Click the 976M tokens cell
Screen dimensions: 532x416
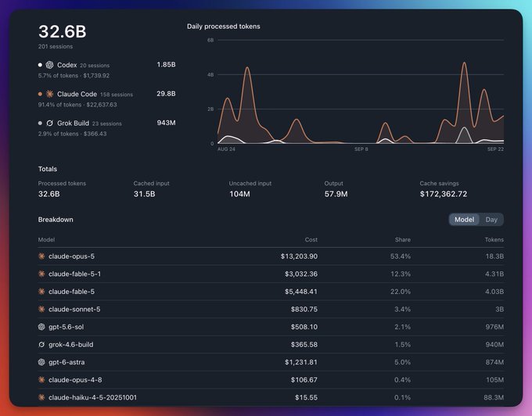pos(494,327)
